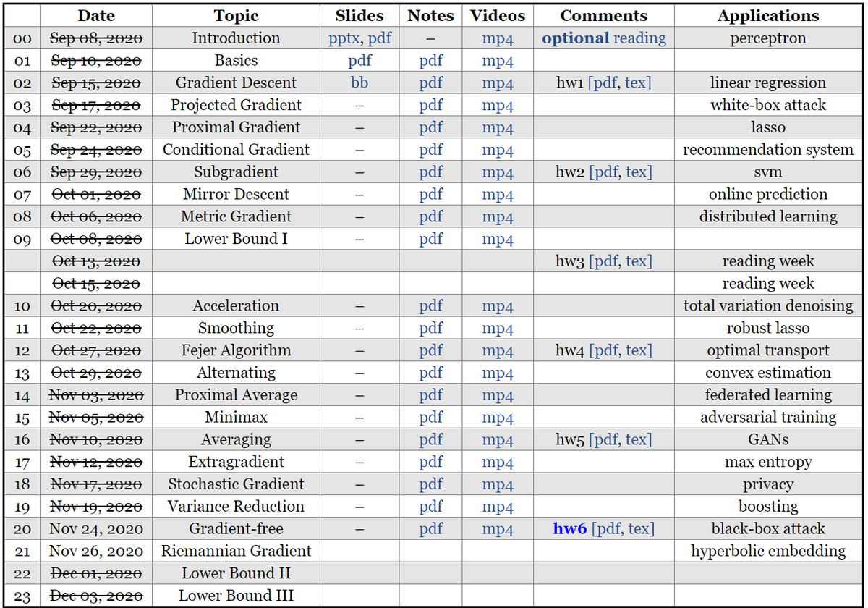
Task: Play Proximal Gradient mp4 video
Action: [498, 128]
